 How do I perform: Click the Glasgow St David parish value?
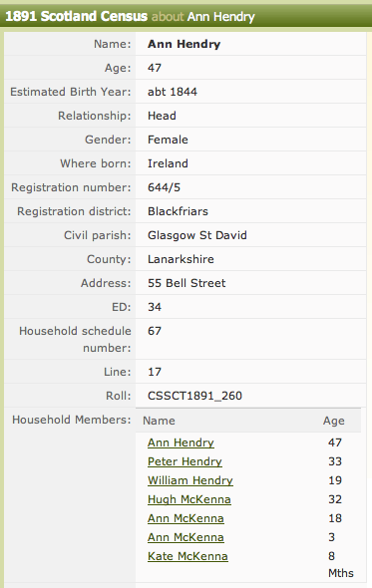tap(197, 235)
